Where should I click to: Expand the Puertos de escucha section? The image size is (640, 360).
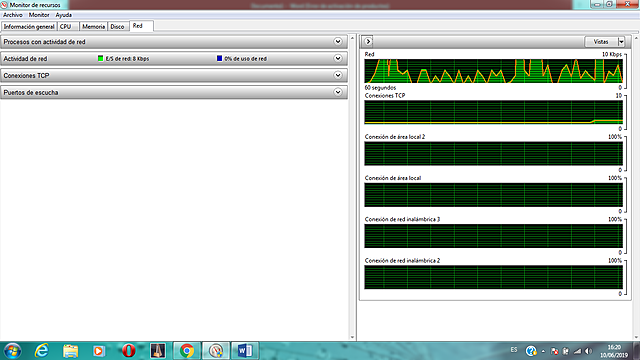[x=338, y=92]
